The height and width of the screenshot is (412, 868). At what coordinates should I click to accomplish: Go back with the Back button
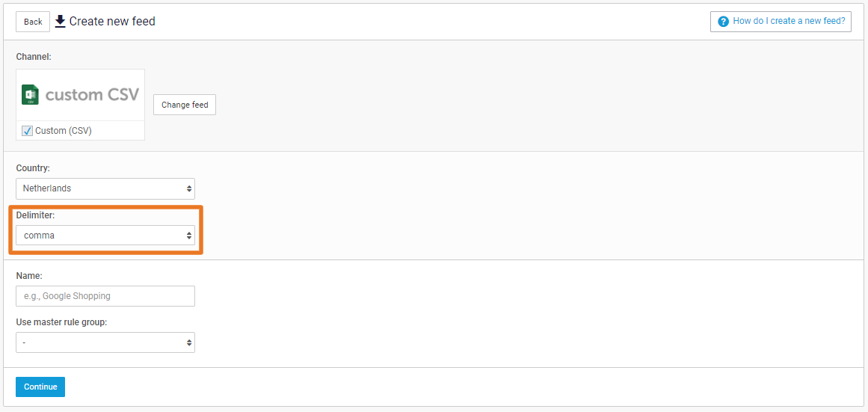coord(33,22)
